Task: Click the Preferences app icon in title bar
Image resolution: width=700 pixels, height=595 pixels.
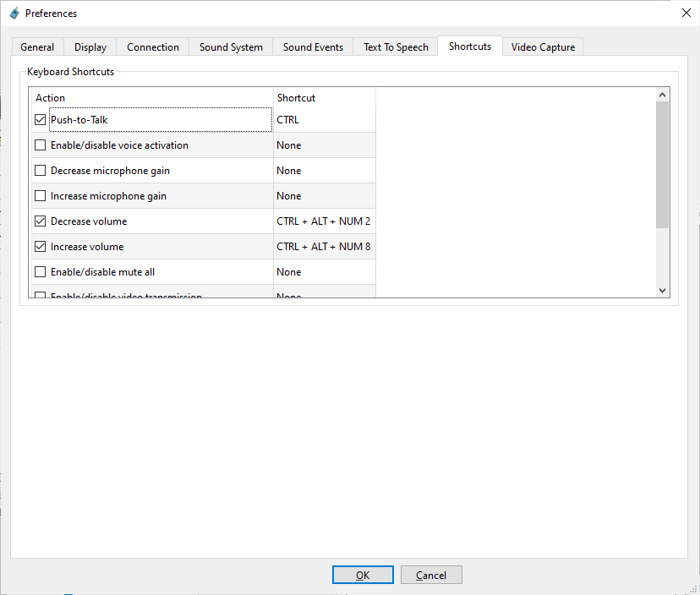Action: [x=14, y=14]
